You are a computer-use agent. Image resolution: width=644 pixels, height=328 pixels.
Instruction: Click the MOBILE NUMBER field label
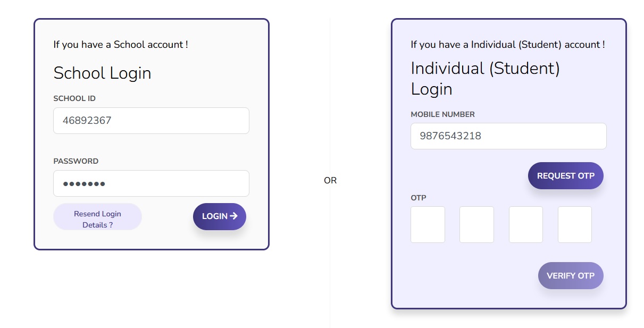click(442, 114)
